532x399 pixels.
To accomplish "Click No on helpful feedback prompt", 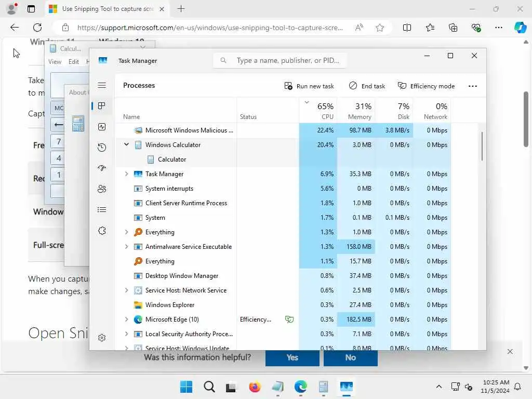I will point(351,357).
